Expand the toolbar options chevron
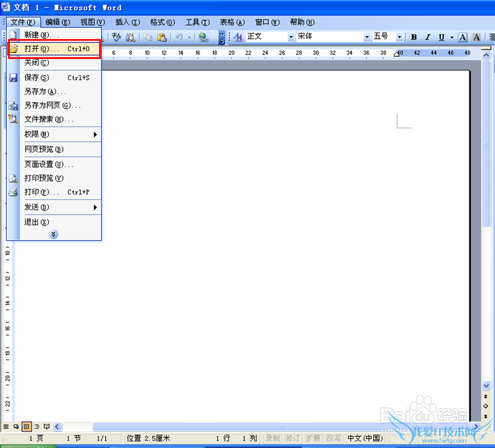The height and width of the screenshot is (448, 495). [222, 38]
